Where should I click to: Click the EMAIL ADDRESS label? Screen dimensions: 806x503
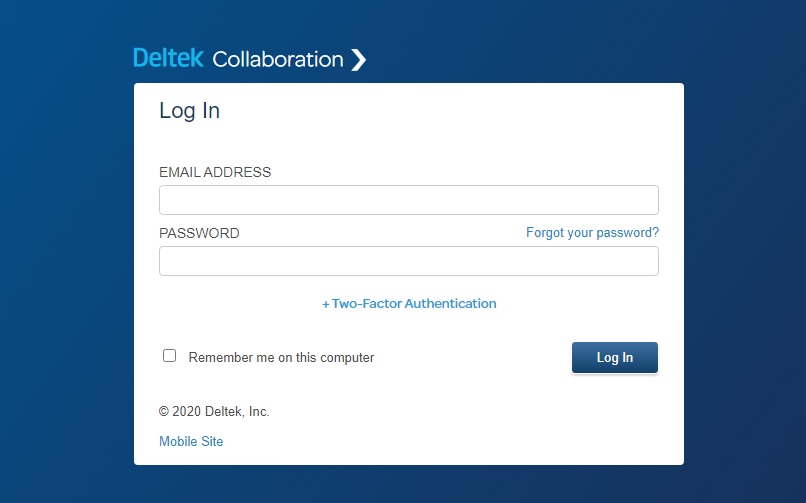(215, 172)
